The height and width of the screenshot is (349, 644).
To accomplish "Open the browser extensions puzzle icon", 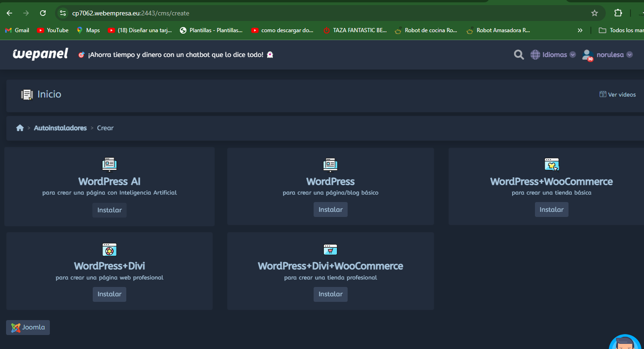I will [x=618, y=13].
